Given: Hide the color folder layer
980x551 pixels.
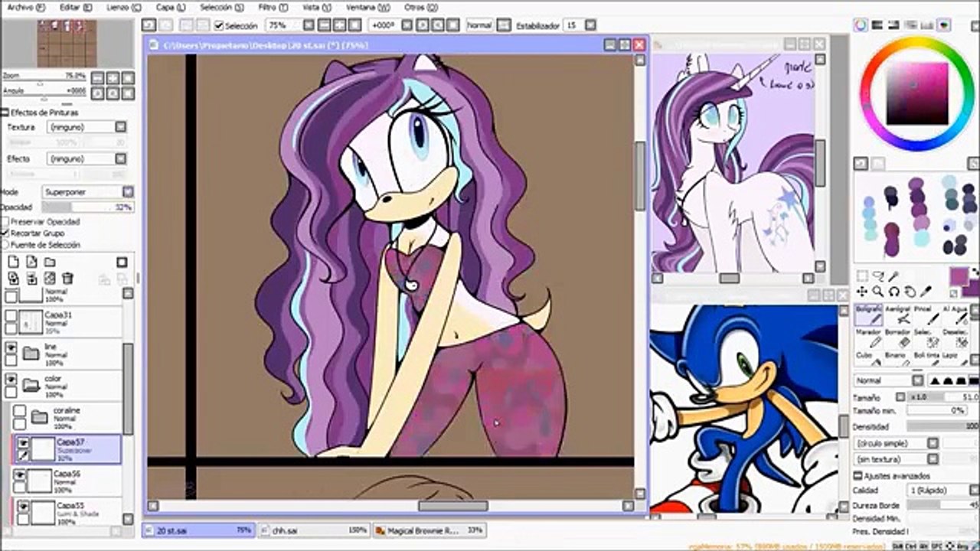Looking at the screenshot, I should coord(11,379).
